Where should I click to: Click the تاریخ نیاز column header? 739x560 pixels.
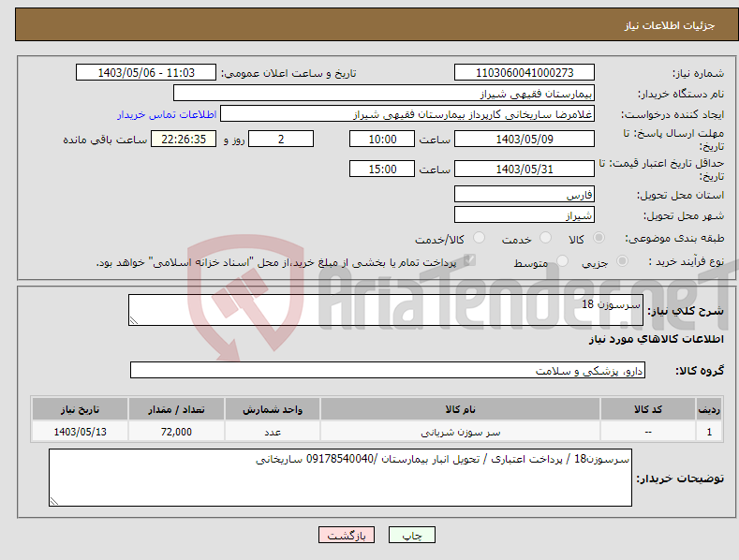point(80,409)
